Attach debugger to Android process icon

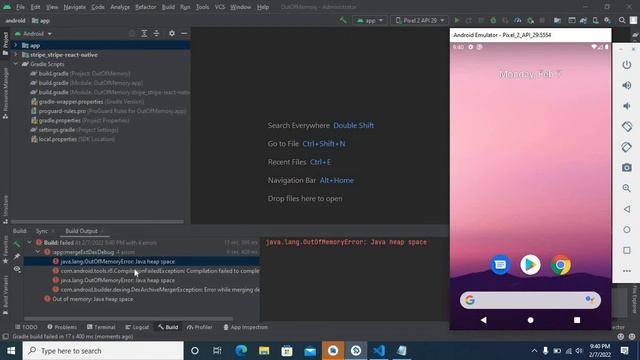[530, 20]
